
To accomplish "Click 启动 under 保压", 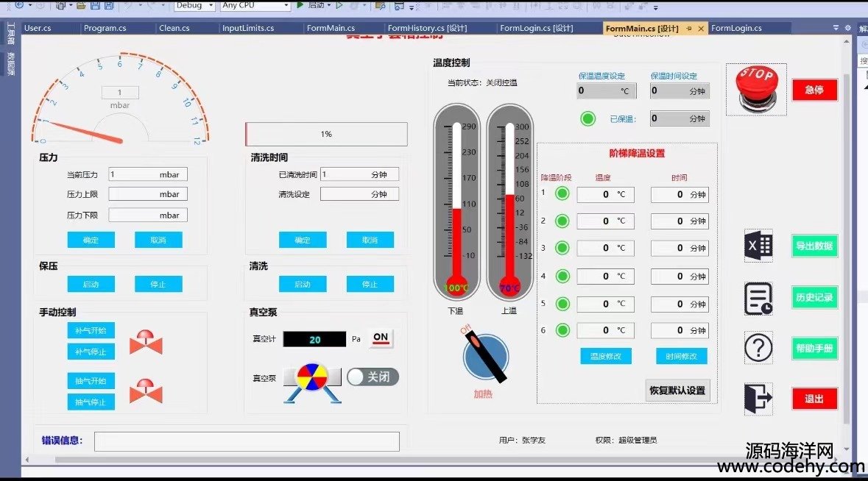I will tap(91, 284).
